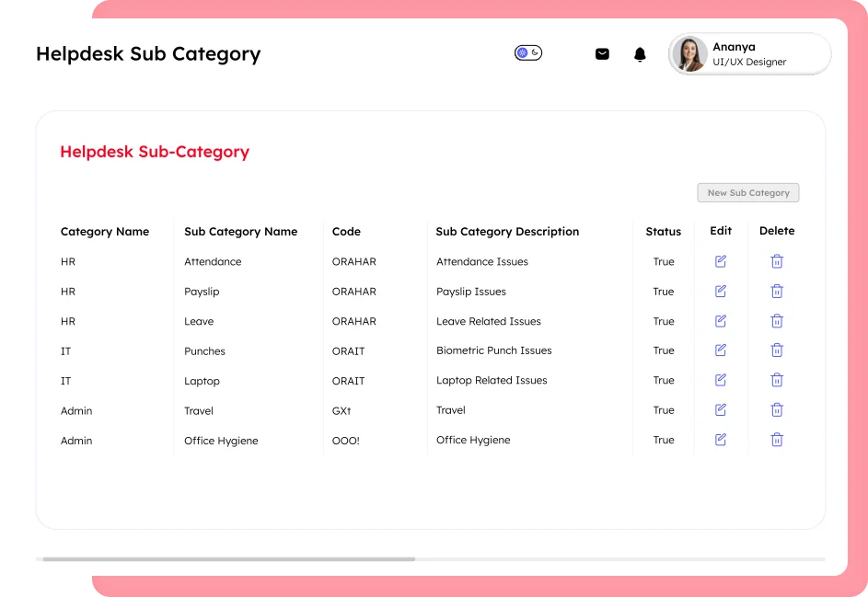Edit the Office Hygiene sub category
The width and height of the screenshot is (868, 597).
[720, 440]
